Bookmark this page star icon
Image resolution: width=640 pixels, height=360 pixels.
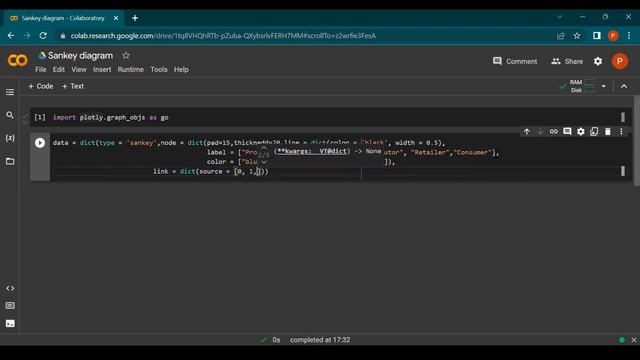pyautogui.click(x=577, y=36)
